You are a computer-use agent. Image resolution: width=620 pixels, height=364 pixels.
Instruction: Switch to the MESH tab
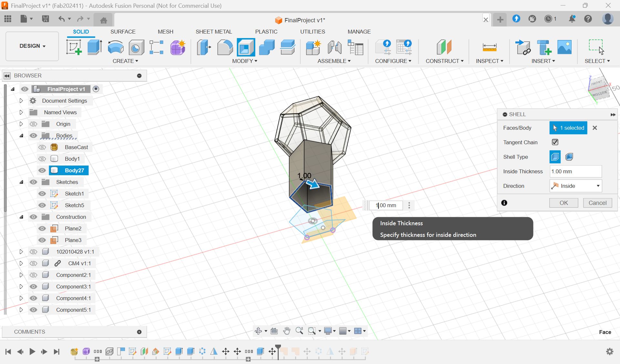pyautogui.click(x=165, y=32)
